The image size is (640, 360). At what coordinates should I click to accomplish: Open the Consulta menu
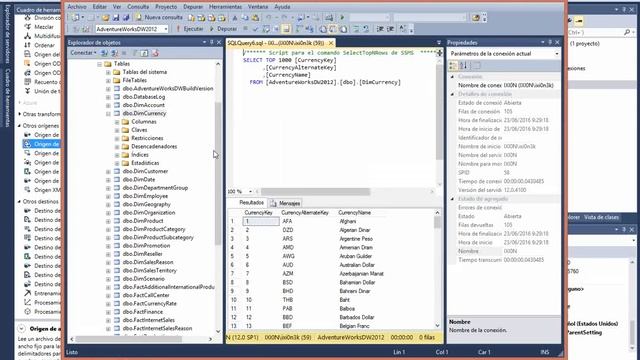138,7
